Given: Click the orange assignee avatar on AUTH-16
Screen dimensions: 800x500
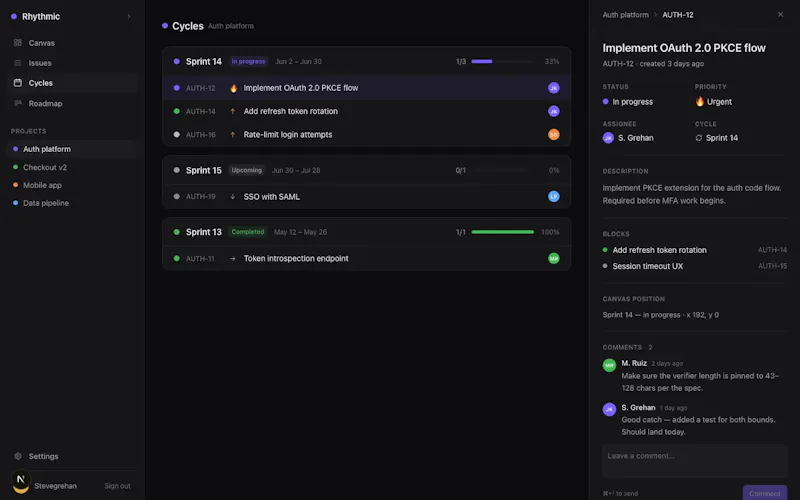Looking at the screenshot, I should coord(554,135).
